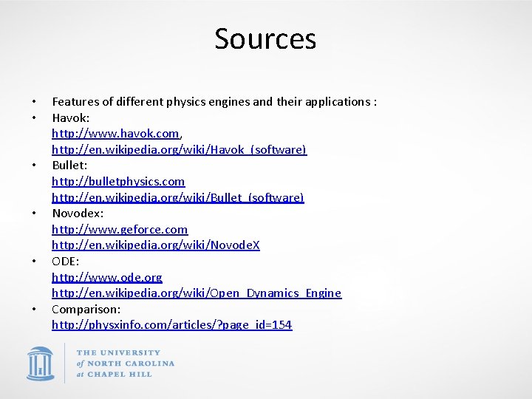Click "The University of North Carolina" wordmark
Image resolution: width=532 pixels, height=399 pixels.
coord(126,364)
